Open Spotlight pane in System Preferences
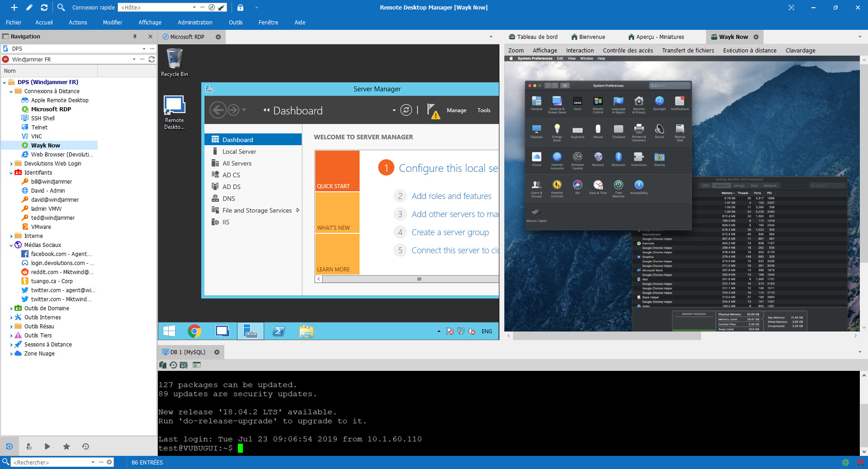This screenshot has height=469, width=868. (x=659, y=103)
